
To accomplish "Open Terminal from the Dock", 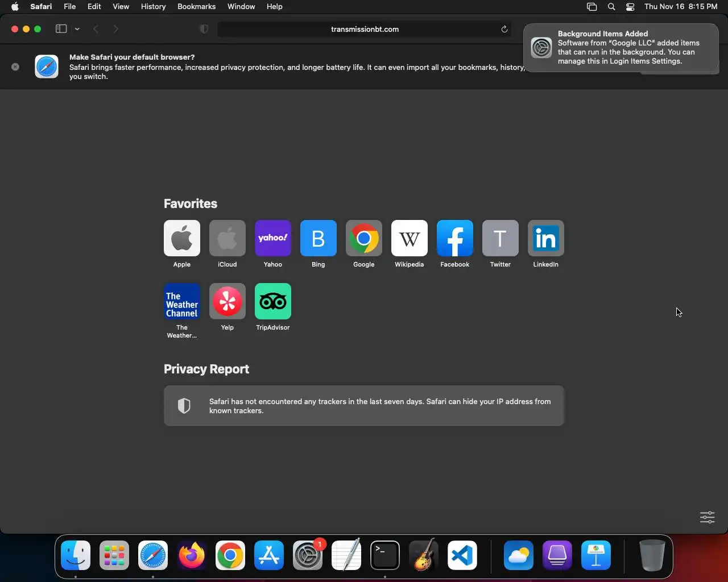I will pyautogui.click(x=385, y=555).
